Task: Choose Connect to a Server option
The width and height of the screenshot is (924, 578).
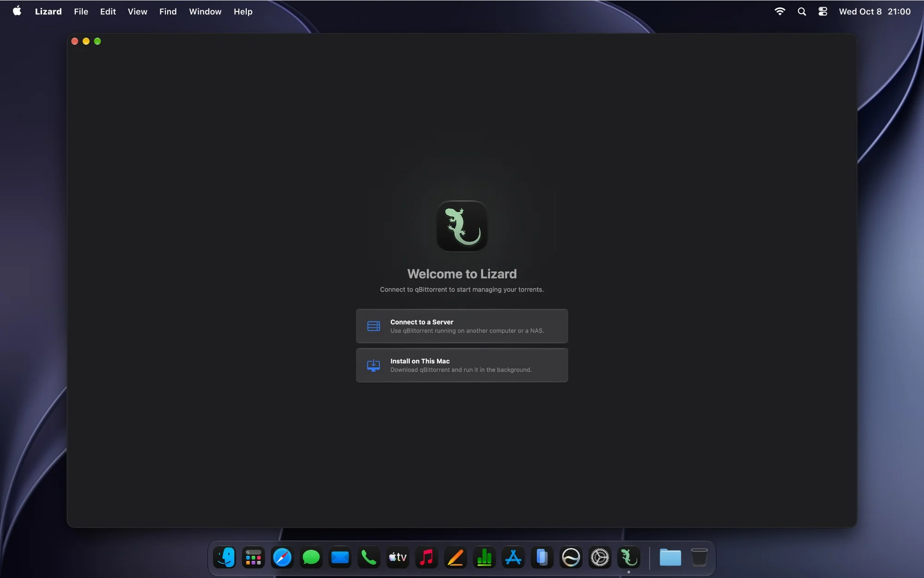Action: [x=462, y=326]
